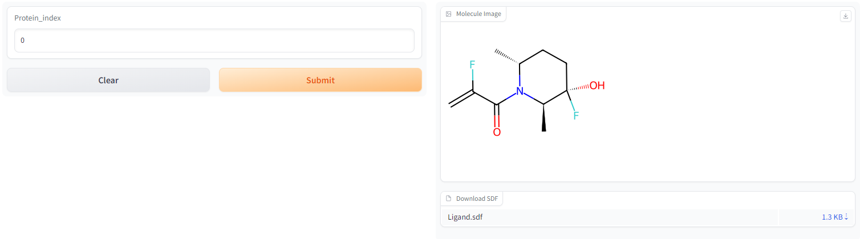This screenshot has width=868, height=239.
Task: Click the Protein_index field label
Action: point(38,18)
